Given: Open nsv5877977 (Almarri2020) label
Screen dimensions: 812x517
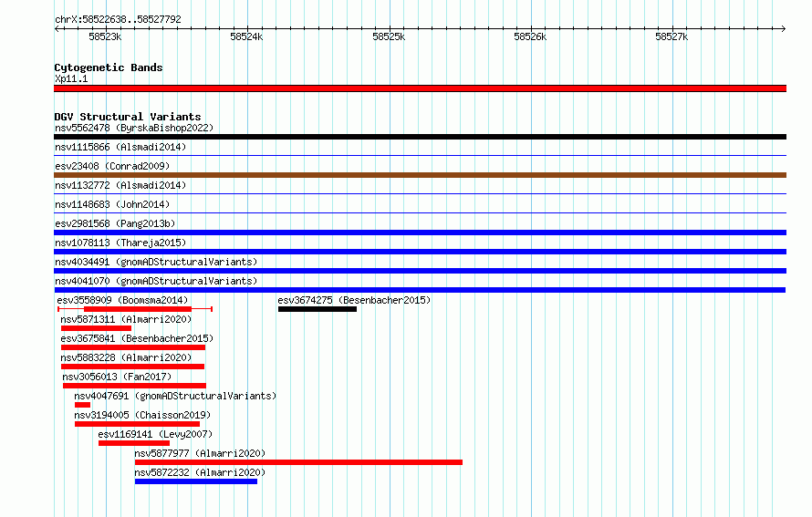Looking at the screenshot, I should 200,453.
